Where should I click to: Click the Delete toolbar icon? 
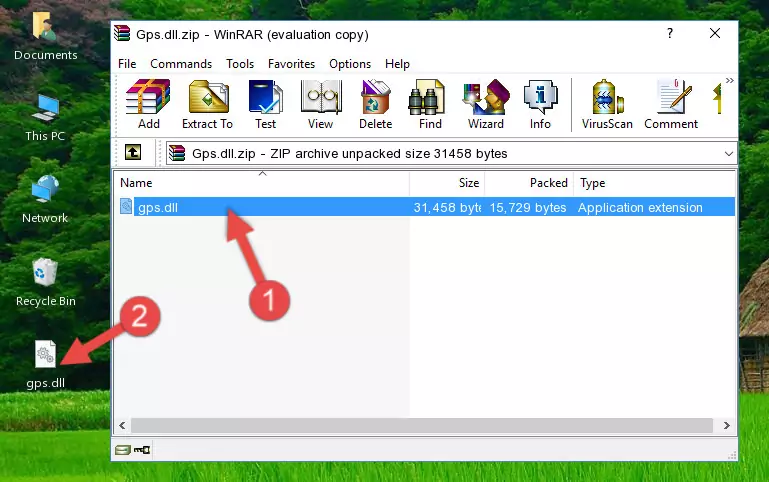tap(375, 104)
